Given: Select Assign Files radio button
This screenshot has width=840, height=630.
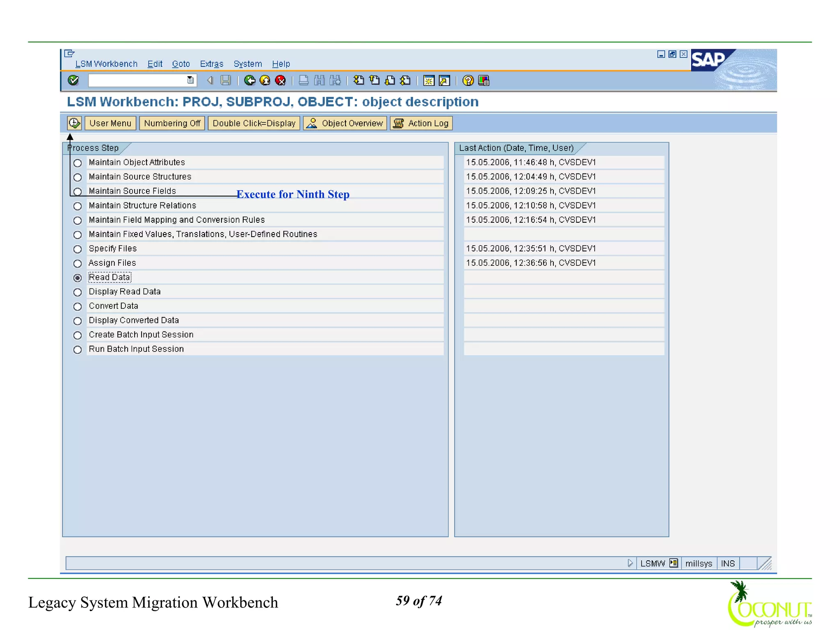Looking at the screenshot, I should (x=78, y=263).
